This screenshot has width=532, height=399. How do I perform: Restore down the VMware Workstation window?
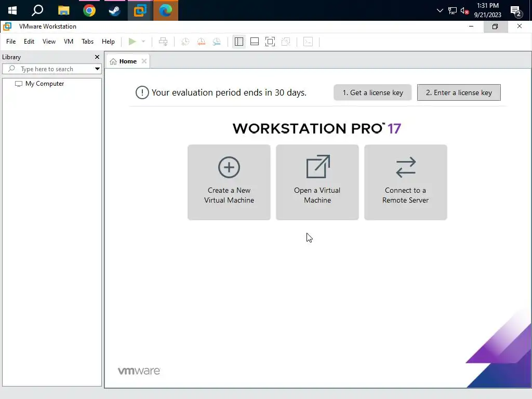coord(495,26)
